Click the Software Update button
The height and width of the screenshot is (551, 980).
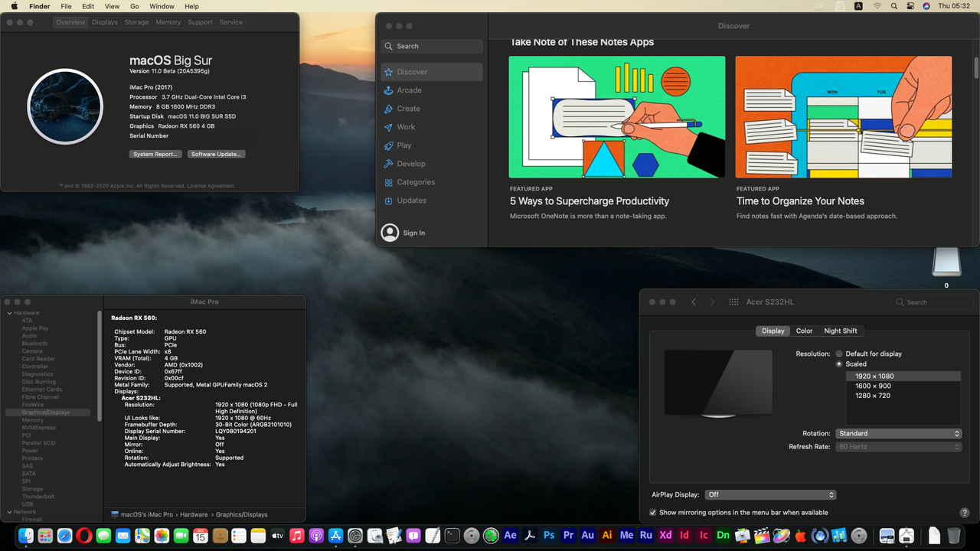click(217, 154)
